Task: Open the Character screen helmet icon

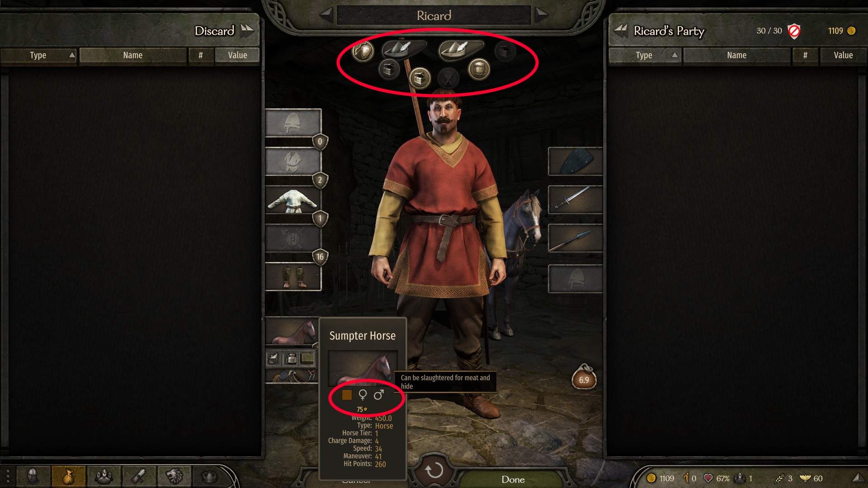Action: [x=33, y=476]
